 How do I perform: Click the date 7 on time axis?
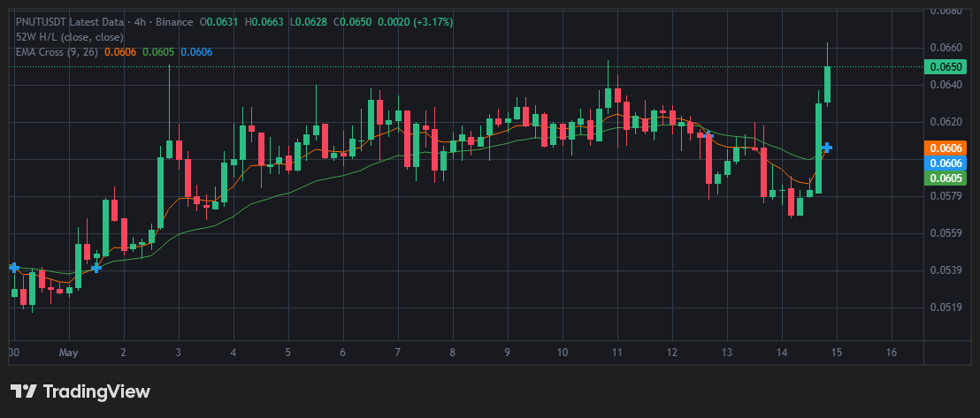click(x=397, y=353)
